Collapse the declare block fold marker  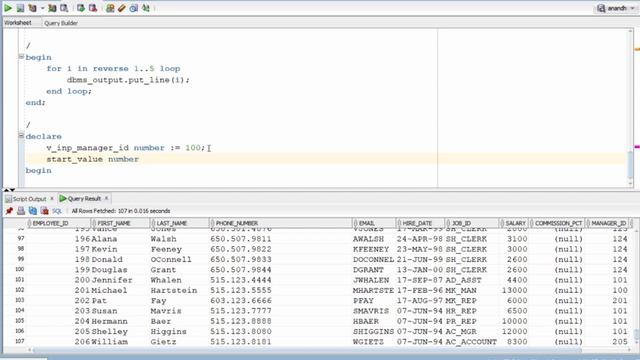coord(21,136)
